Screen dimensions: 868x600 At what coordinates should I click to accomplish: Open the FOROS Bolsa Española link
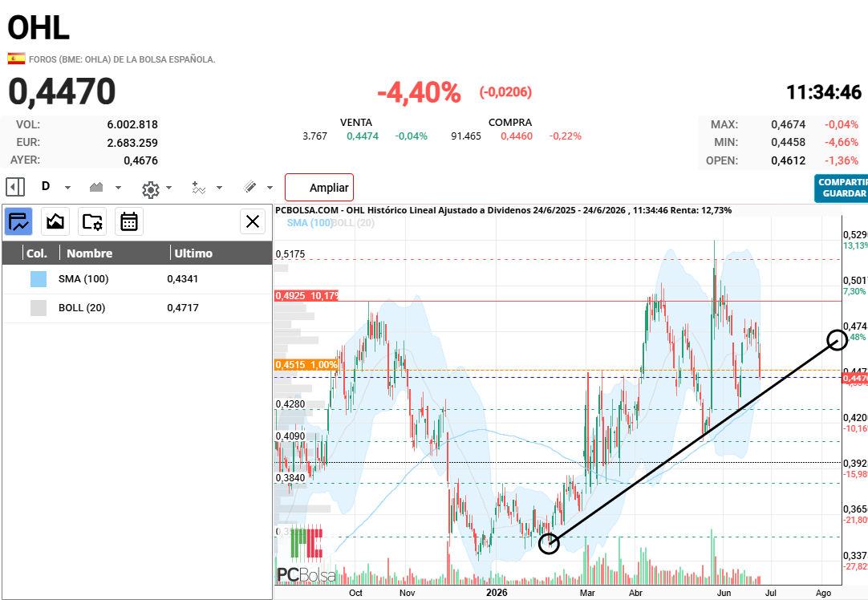point(122,59)
